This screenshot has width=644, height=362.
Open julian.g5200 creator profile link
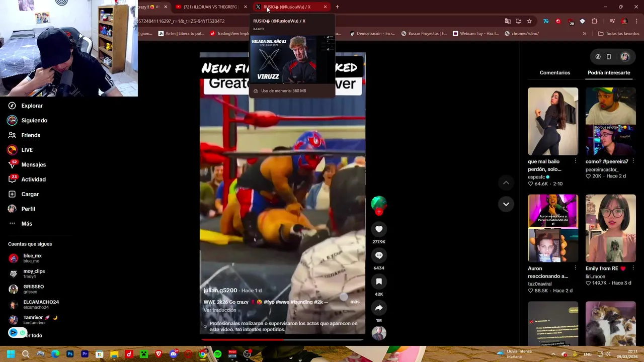point(220,290)
